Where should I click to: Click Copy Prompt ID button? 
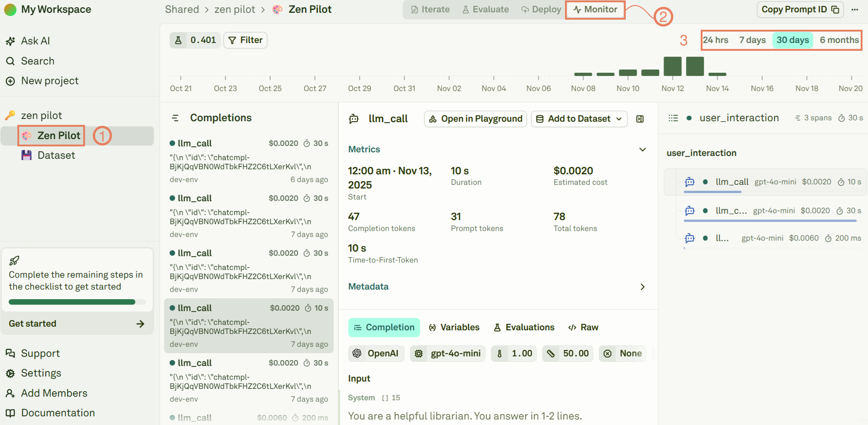[800, 10]
